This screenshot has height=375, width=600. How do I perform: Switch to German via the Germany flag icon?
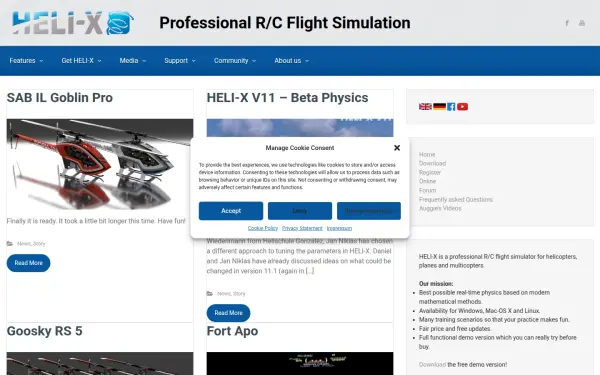coord(439,106)
